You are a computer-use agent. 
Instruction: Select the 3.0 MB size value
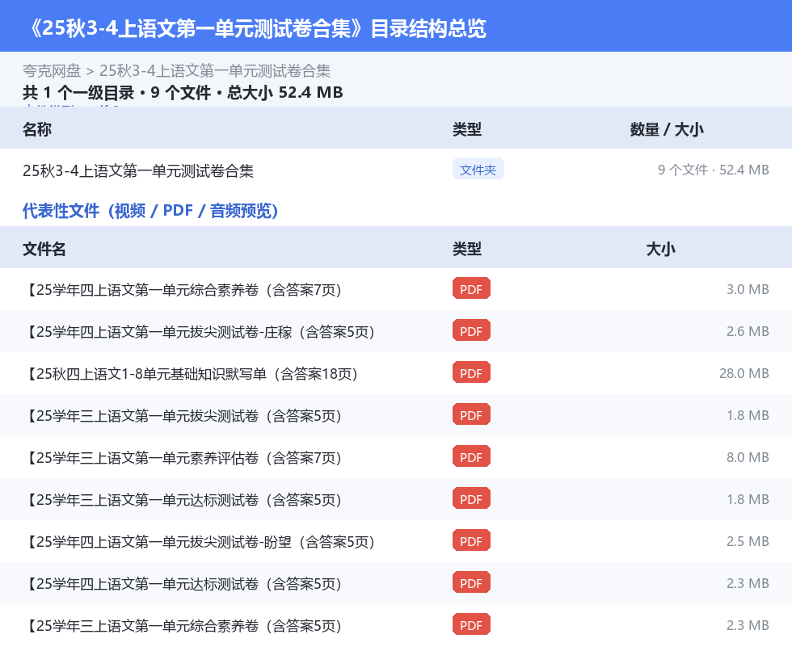pyautogui.click(x=748, y=289)
